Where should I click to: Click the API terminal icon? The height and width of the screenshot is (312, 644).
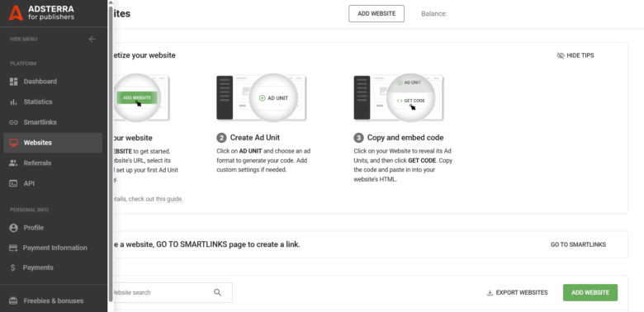pos(13,183)
